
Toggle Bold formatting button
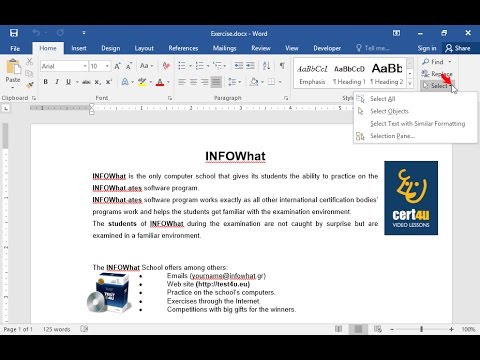point(46,82)
